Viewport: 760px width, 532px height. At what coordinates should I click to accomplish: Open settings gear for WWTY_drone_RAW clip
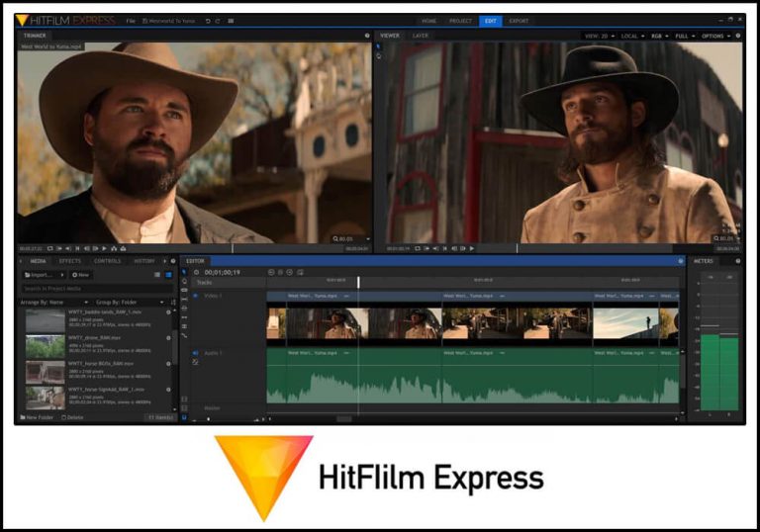tap(168, 338)
